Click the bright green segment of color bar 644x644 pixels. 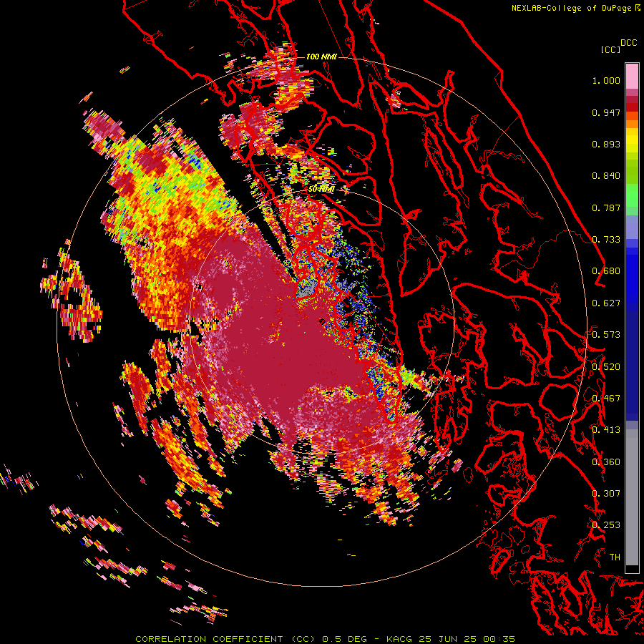(632, 195)
